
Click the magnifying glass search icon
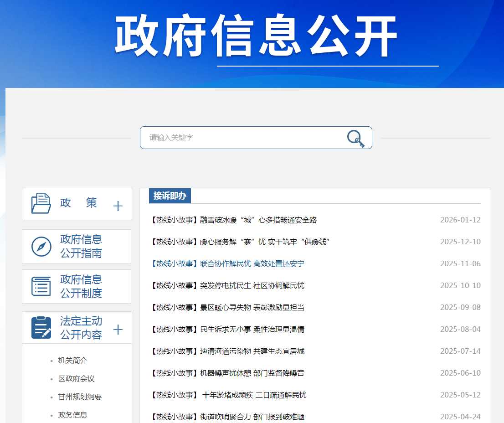[356, 138]
